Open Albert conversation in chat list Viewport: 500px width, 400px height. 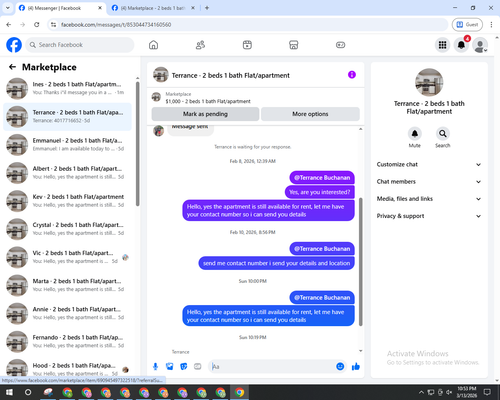coord(67,173)
